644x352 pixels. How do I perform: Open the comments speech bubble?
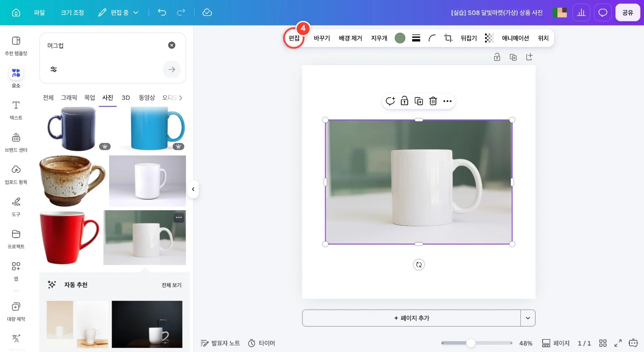coord(603,12)
